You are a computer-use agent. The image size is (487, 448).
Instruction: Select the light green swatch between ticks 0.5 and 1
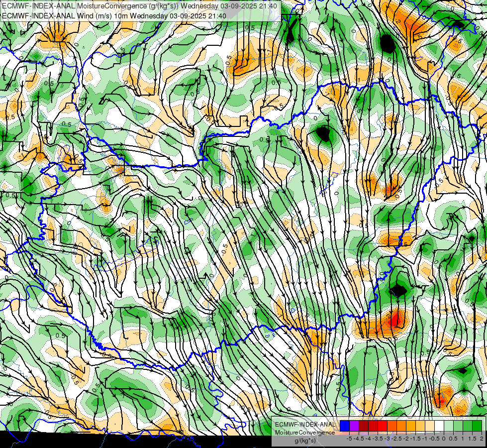(458, 426)
